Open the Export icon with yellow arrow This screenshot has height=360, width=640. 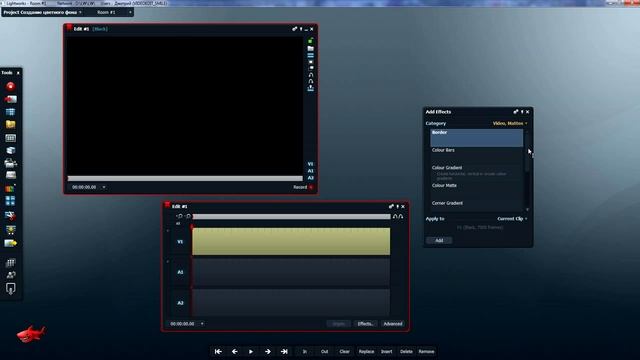[11, 243]
